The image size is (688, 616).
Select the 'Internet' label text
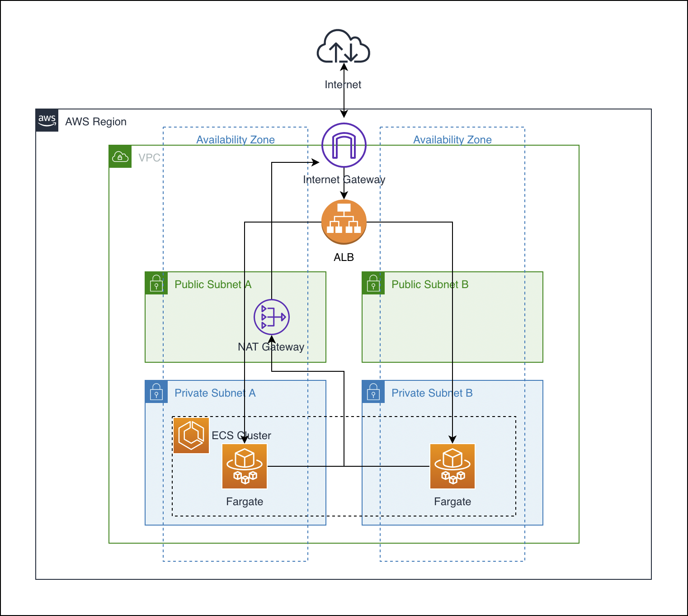(x=343, y=85)
